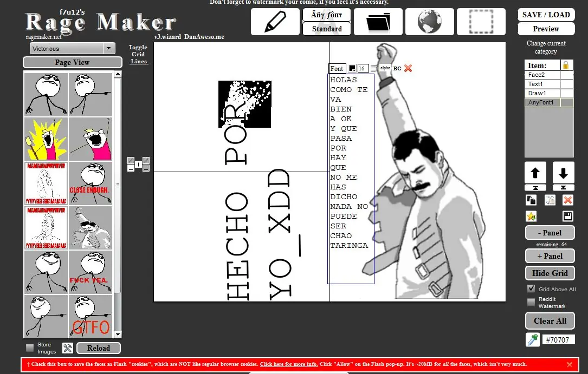Screen dimensions: 588x374
Task: Remove a panel with - Panel
Action: (x=550, y=233)
